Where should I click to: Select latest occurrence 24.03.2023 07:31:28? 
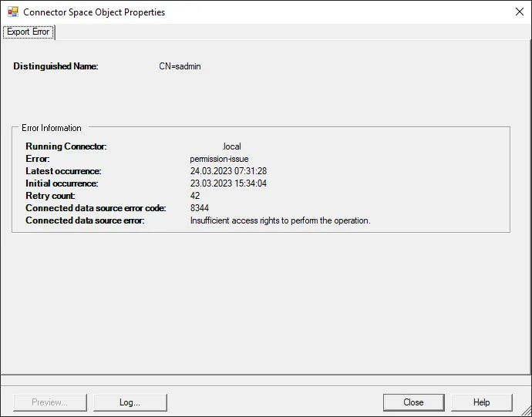click(228, 171)
